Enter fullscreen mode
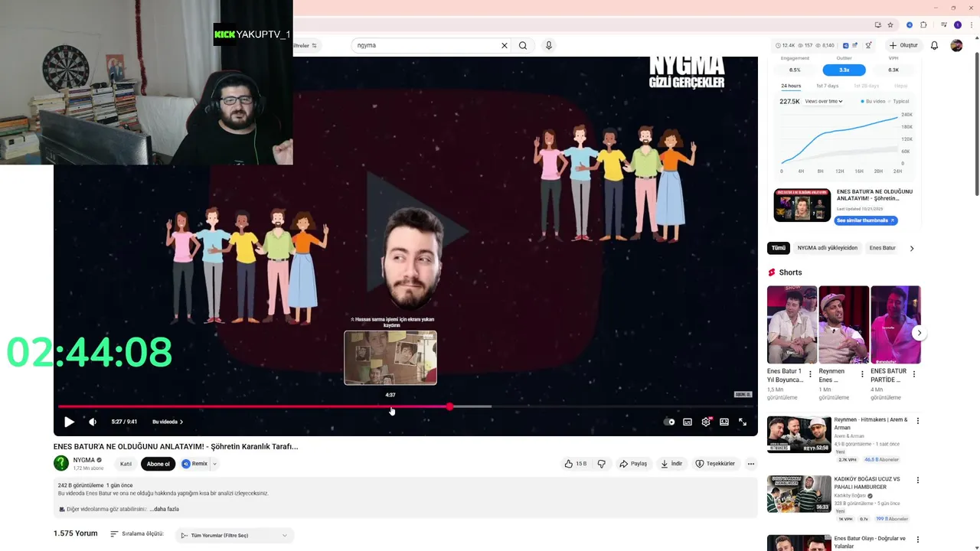Viewport: 980px width, 551px height. point(743,422)
